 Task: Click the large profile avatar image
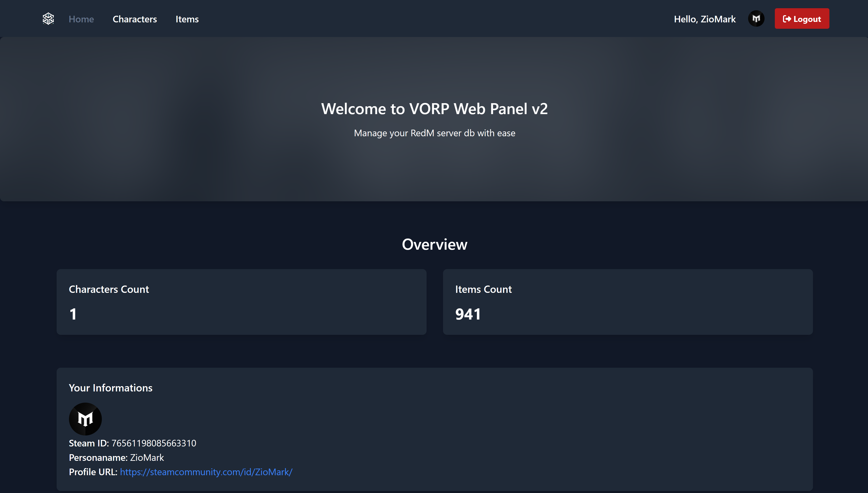tap(85, 419)
